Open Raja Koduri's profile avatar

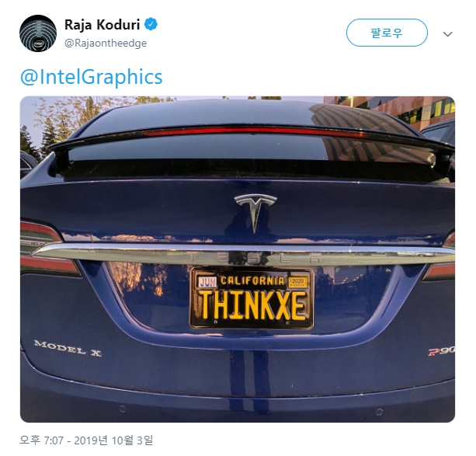click(38, 33)
